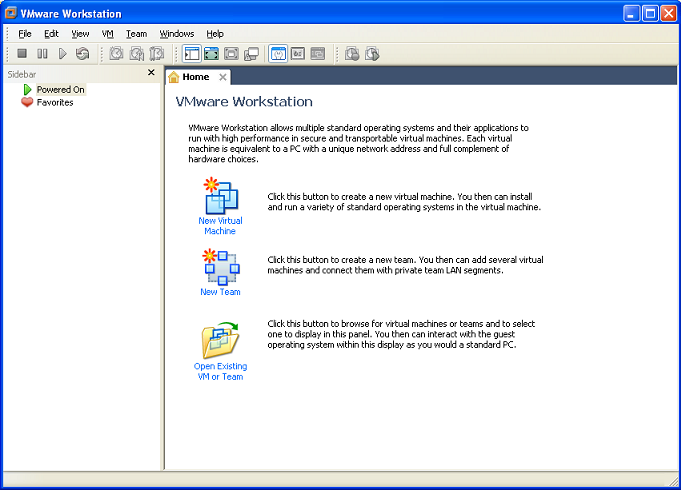
Task: Click the New Virtual Machine icon
Action: coord(221,195)
